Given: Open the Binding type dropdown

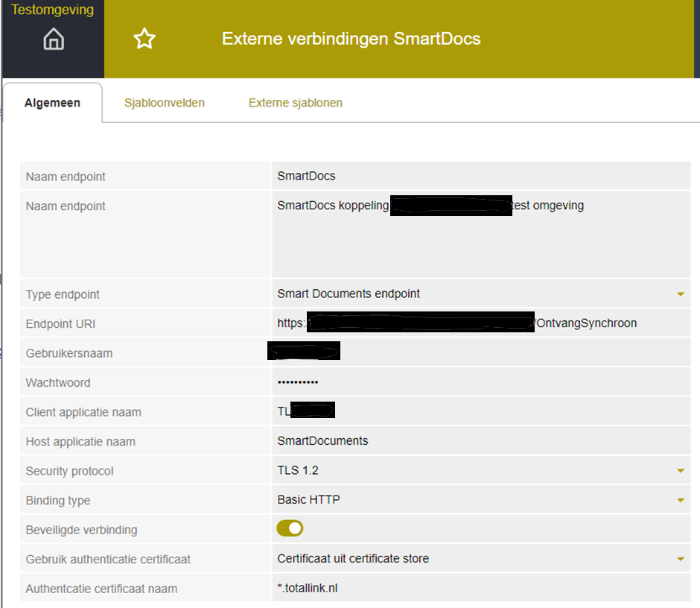Looking at the screenshot, I should 481,500.
